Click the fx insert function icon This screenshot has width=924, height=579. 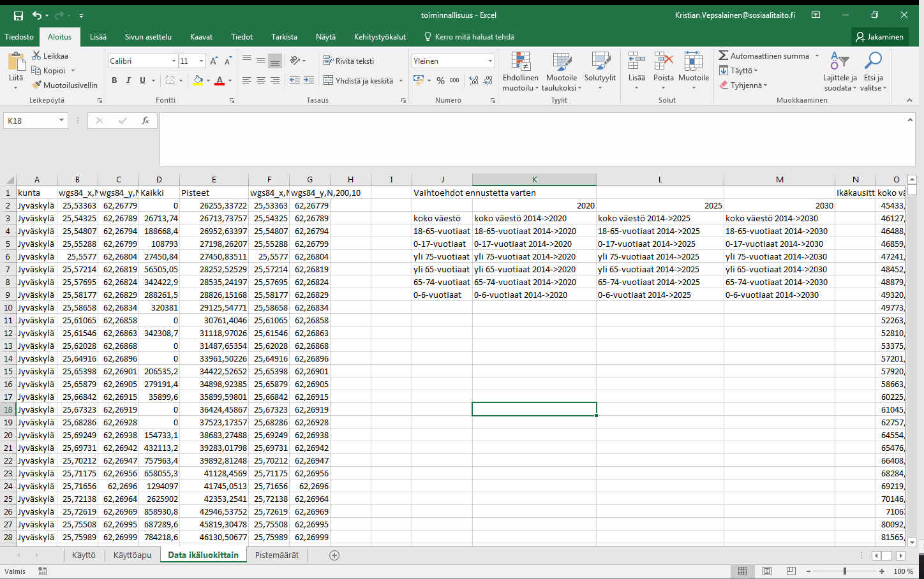pos(145,121)
